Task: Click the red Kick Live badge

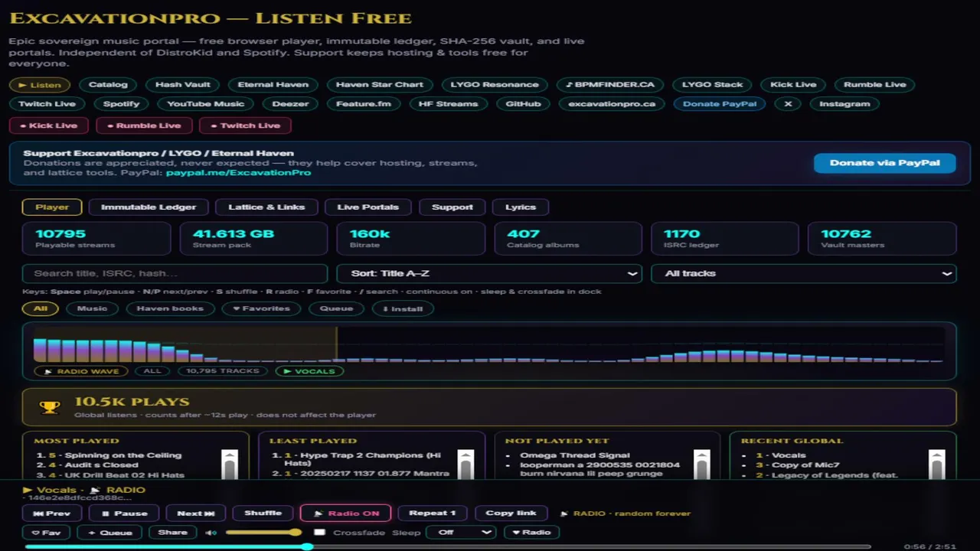Action: (x=49, y=126)
